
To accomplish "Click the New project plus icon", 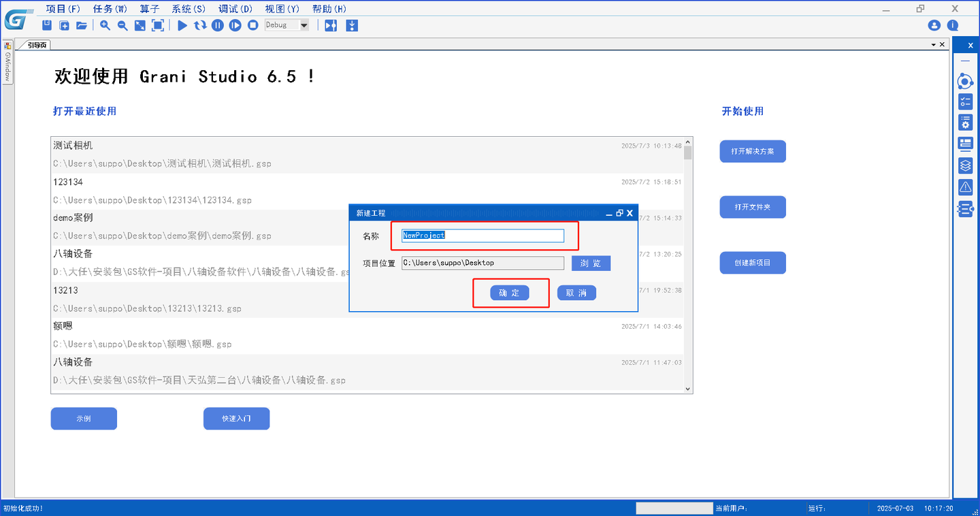I will pos(65,25).
